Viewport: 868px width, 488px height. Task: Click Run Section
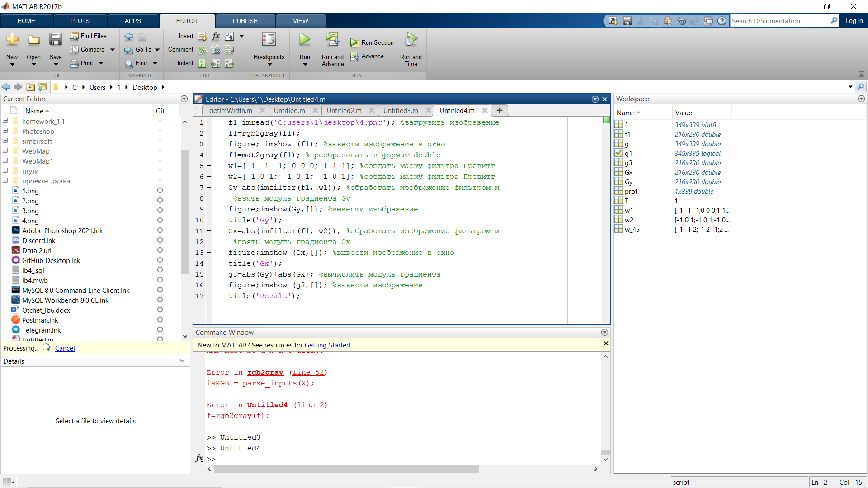coord(372,43)
